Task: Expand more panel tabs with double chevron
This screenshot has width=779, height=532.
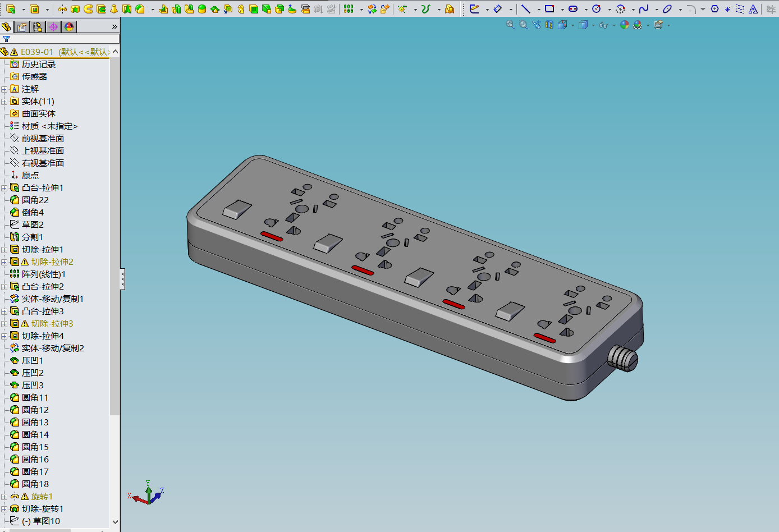Action: pos(114,26)
